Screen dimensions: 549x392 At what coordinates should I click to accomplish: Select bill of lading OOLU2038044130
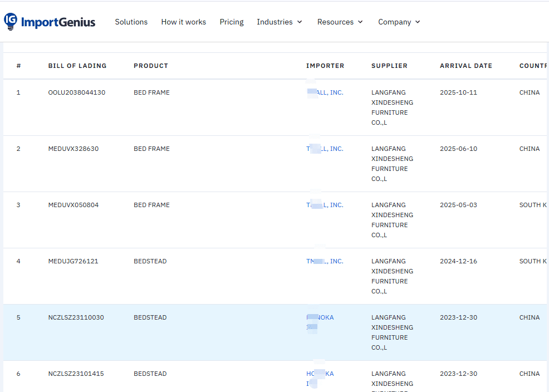tap(76, 92)
